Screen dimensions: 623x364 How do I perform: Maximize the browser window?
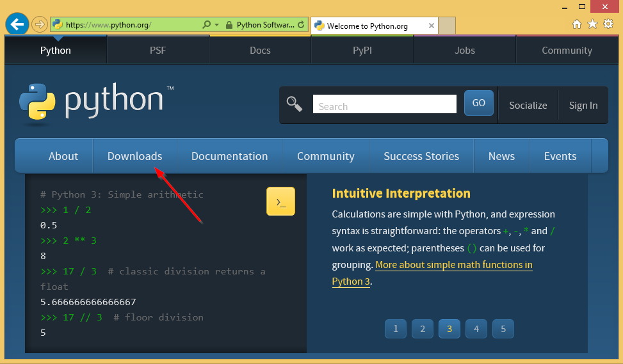point(581,7)
